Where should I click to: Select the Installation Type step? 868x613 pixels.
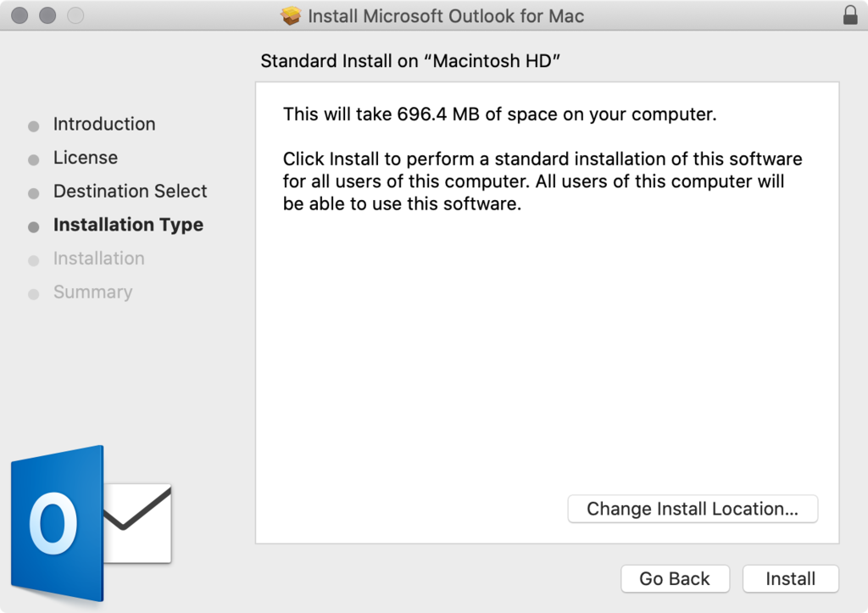(128, 225)
